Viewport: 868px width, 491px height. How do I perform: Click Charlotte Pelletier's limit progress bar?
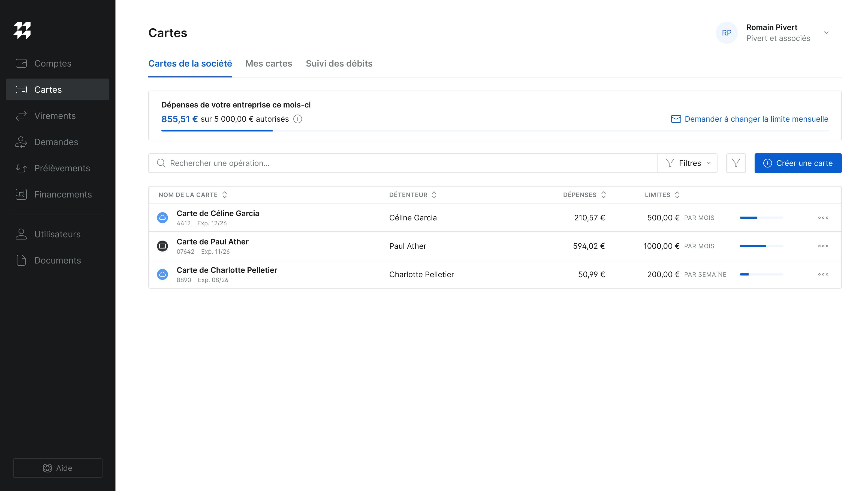coord(761,274)
